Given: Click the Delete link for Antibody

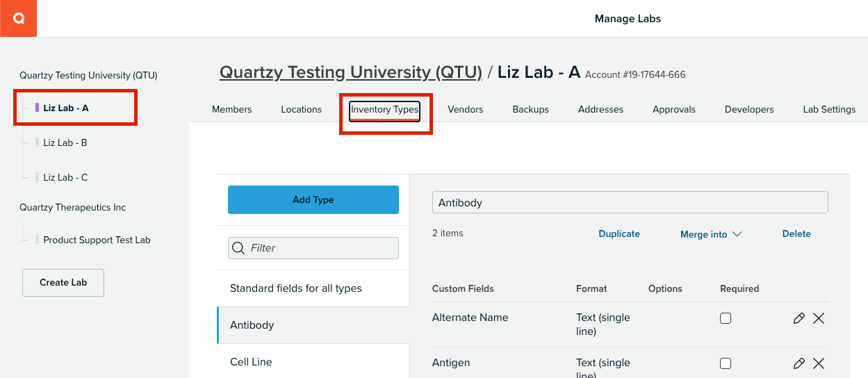Looking at the screenshot, I should tap(796, 233).
